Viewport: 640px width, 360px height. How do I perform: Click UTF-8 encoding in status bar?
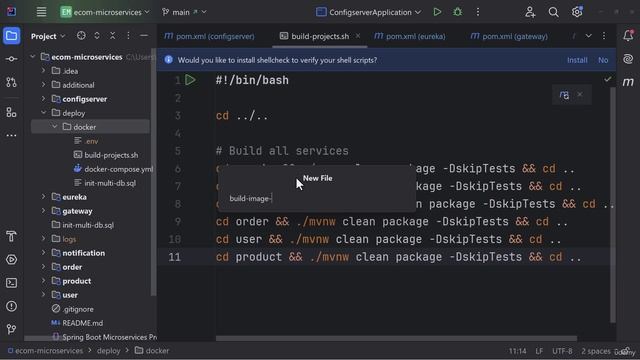(x=562, y=351)
